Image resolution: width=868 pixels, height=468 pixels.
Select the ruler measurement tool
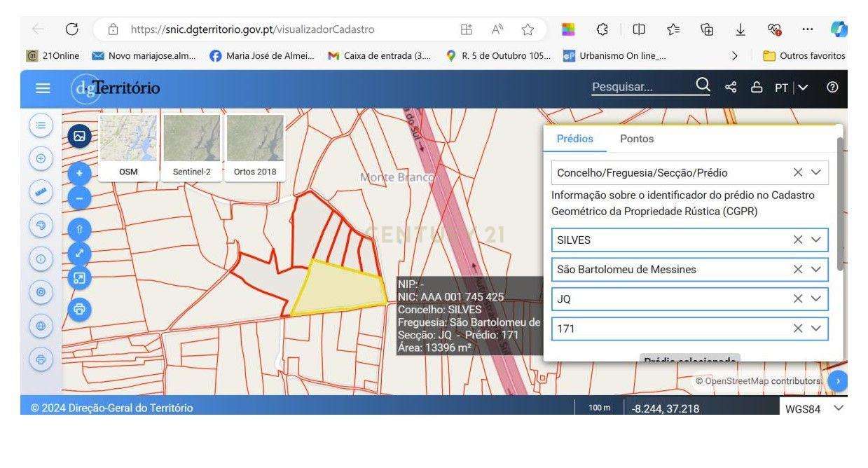pos(41,192)
